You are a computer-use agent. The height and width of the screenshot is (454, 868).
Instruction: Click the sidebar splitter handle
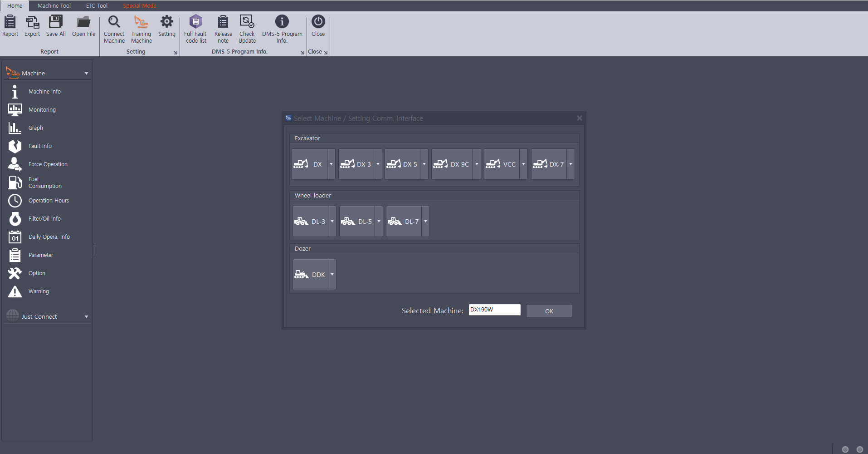click(x=94, y=250)
